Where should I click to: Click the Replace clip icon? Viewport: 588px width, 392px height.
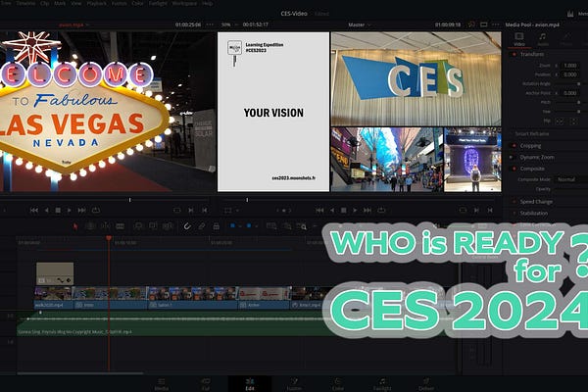(168, 226)
